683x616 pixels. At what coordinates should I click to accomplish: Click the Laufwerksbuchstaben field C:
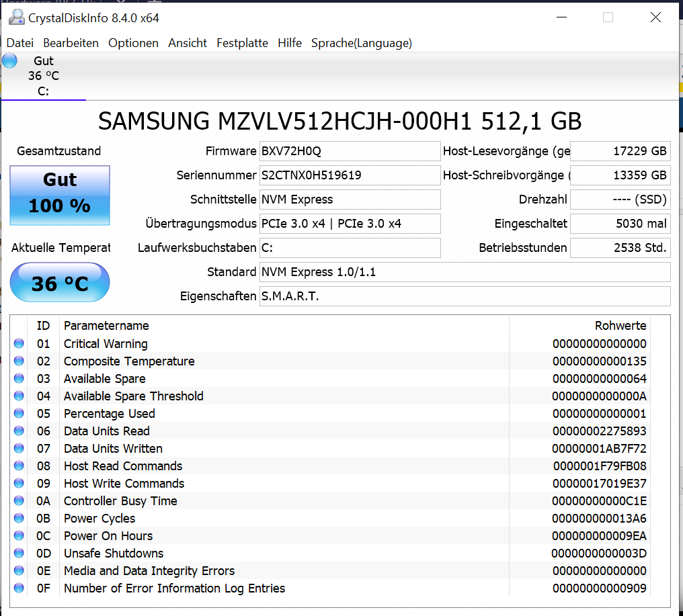[x=350, y=248]
